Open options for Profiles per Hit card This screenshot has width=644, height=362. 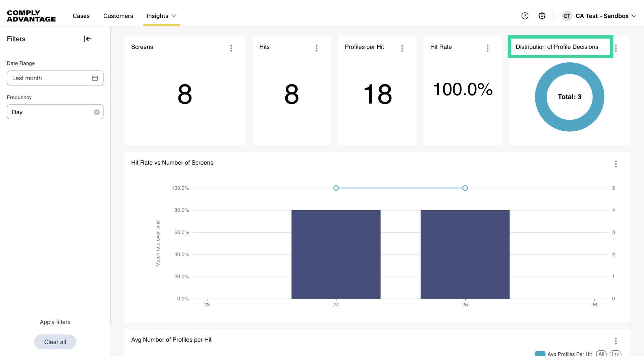(402, 48)
